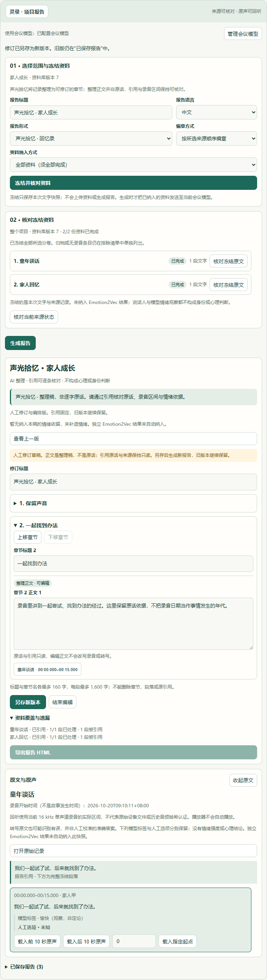
Task: Open the 编章方式 dropdown 按所选来源顺序编章
Action: coord(216,138)
